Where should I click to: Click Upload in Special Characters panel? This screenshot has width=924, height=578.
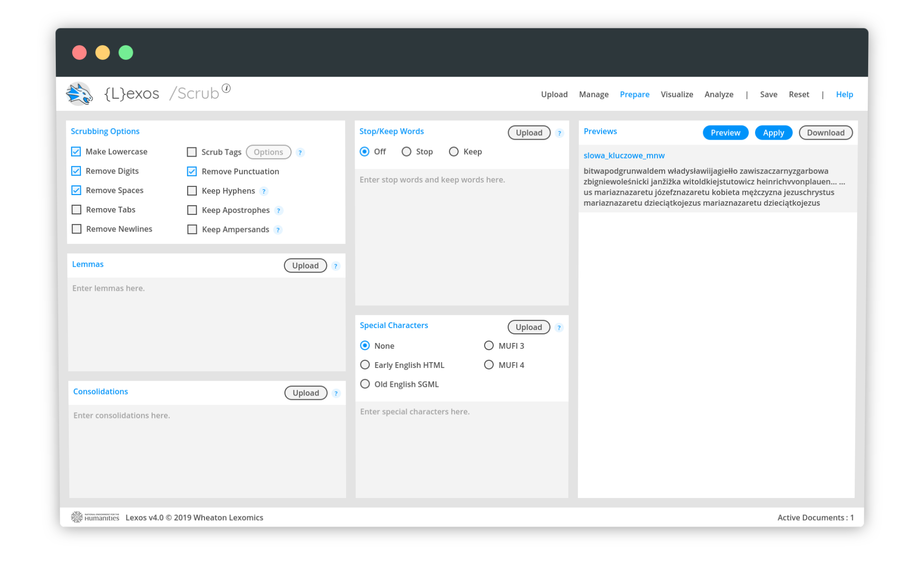coord(529,328)
